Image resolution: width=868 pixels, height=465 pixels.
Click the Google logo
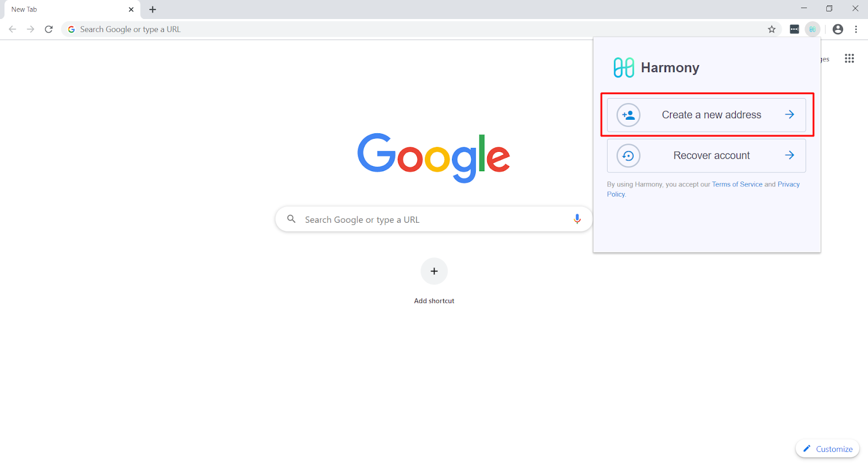pos(433,157)
